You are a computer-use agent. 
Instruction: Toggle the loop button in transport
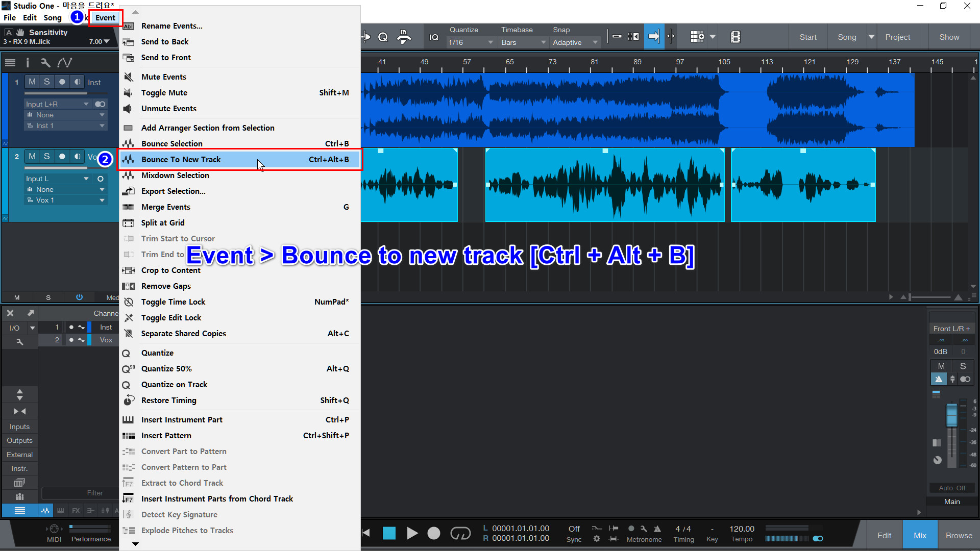click(460, 534)
